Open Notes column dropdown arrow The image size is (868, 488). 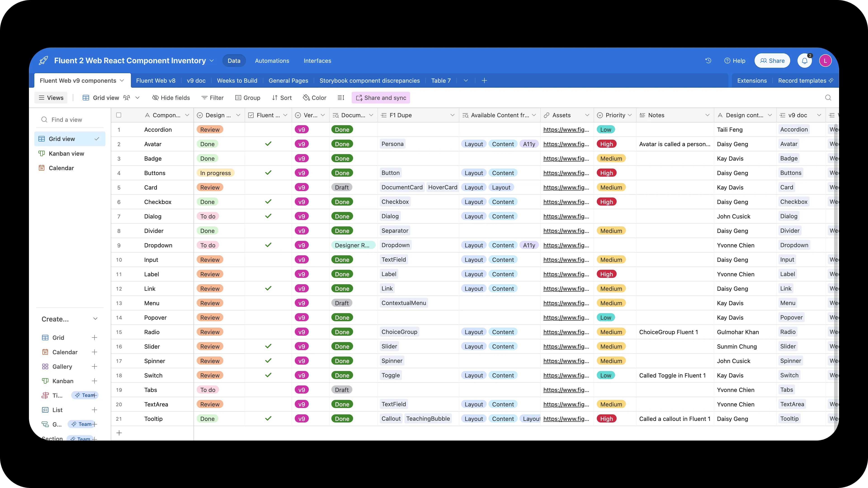click(x=707, y=115)
